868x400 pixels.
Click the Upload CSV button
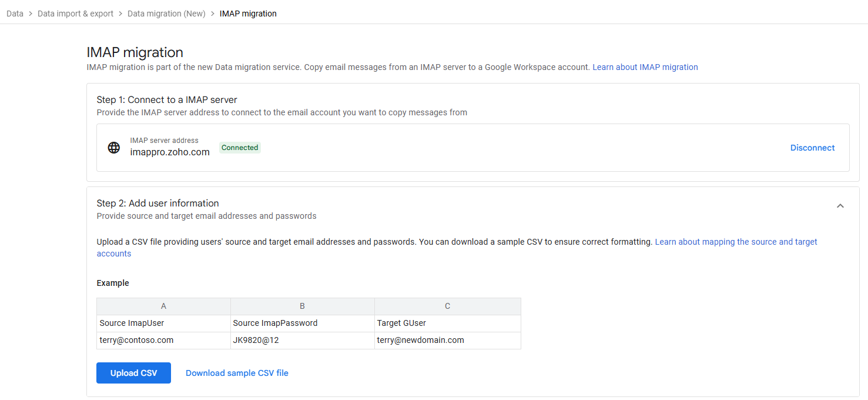coord(133,373)
